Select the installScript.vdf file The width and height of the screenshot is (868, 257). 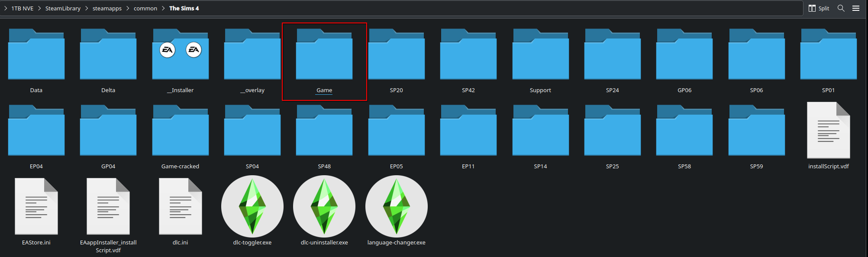tap(828, 130)
